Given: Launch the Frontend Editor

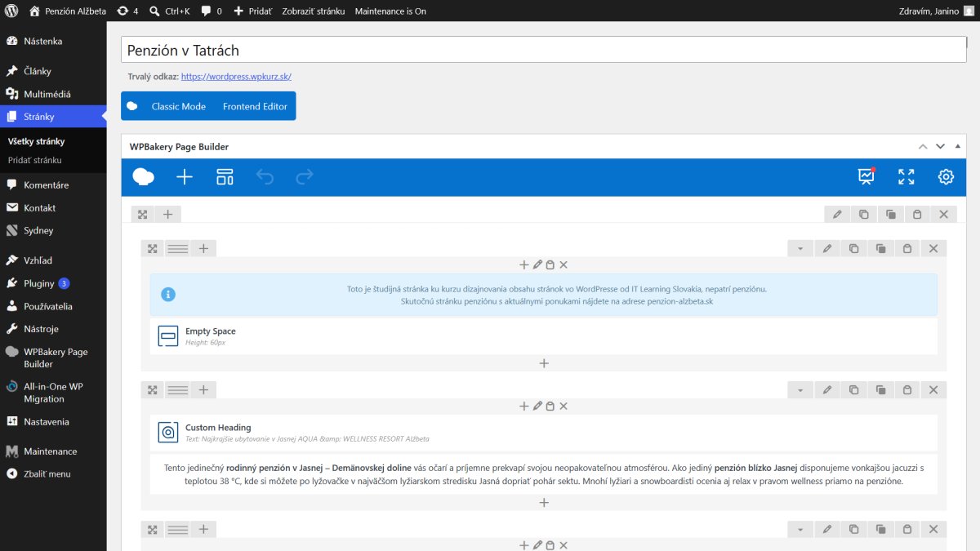Looking at the screenshot, I should [x=255, y=107].
